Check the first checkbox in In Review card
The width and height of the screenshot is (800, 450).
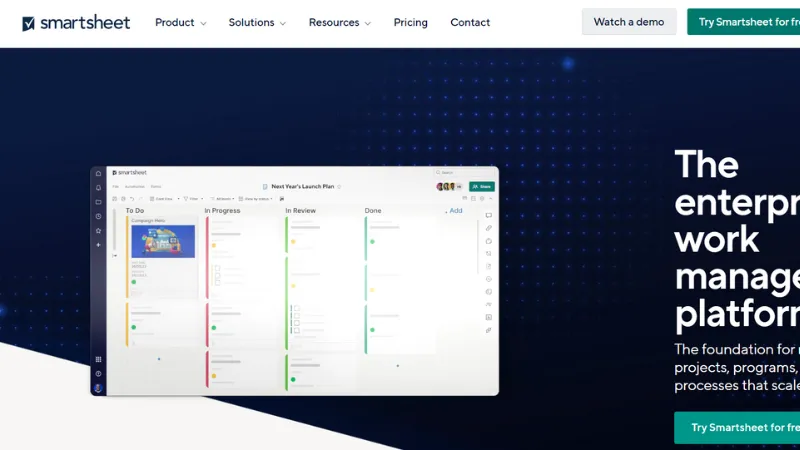(x=296, y=308)
